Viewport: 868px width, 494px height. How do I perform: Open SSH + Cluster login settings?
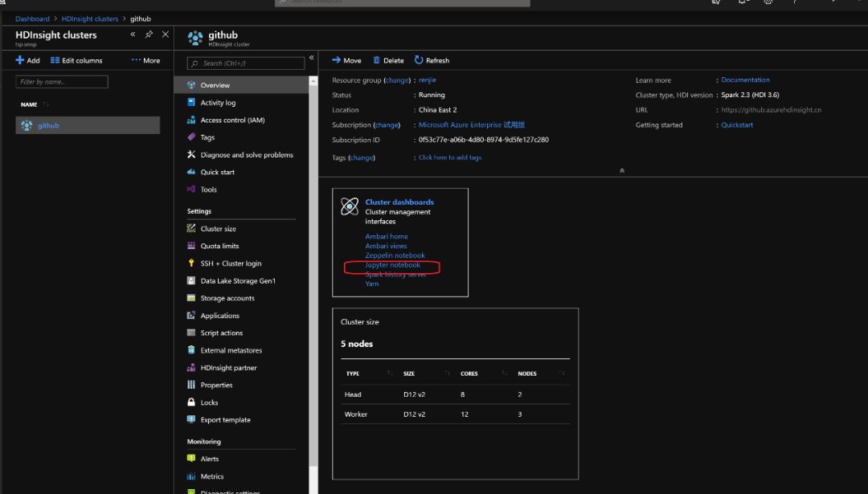coord(231,263)
